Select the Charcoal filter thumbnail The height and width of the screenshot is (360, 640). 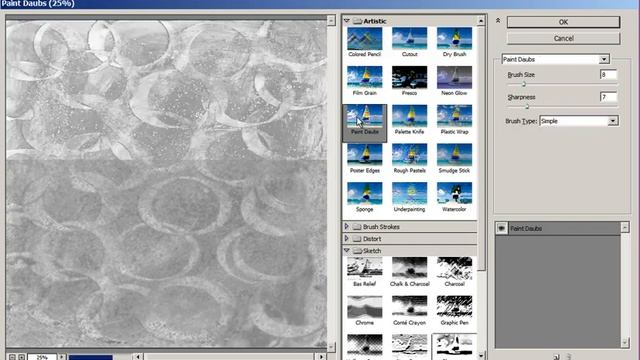pyautogui.click(x=454, y=268)
